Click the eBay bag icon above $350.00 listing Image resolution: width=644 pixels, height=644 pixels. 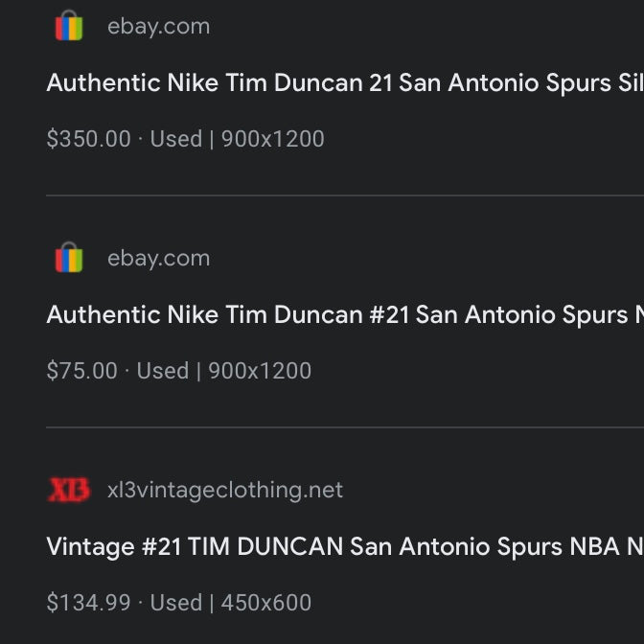(x=69, y=26)
